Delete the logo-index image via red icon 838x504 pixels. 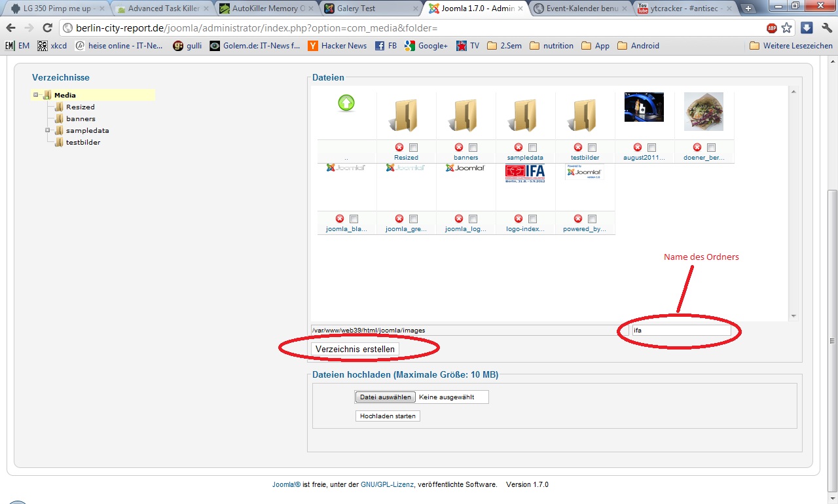click(x=519, y=219)
